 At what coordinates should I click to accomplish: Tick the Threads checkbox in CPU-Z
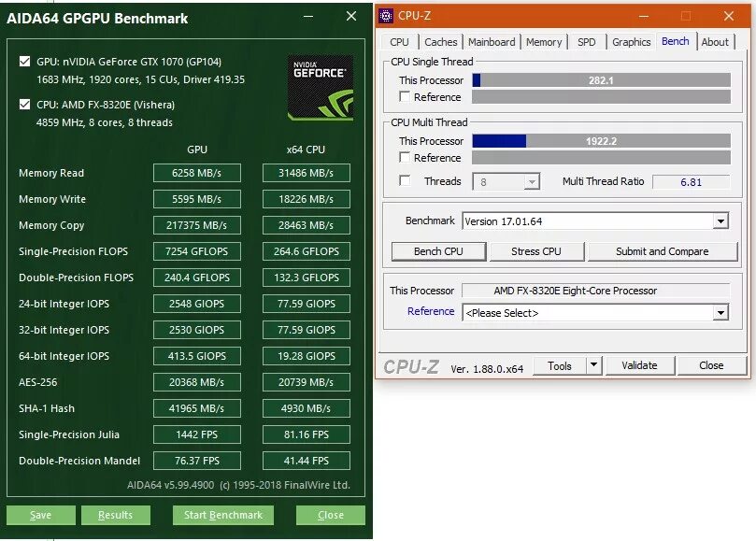point(405,181)
